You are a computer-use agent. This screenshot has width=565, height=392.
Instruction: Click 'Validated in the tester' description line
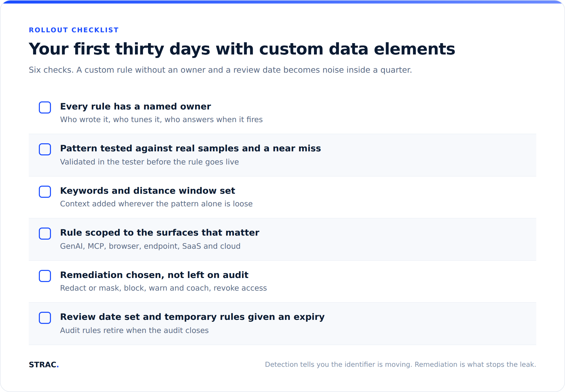coord(149,162)
